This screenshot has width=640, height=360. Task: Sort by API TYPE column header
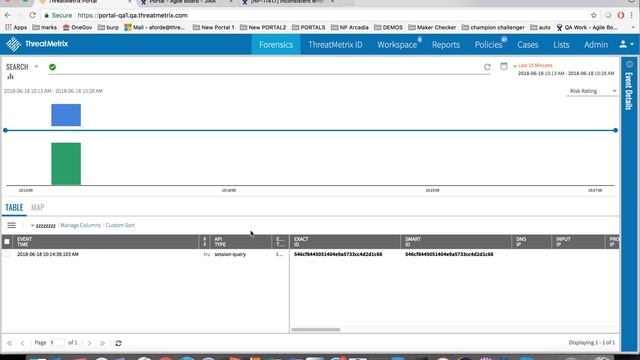click(240, 242)
